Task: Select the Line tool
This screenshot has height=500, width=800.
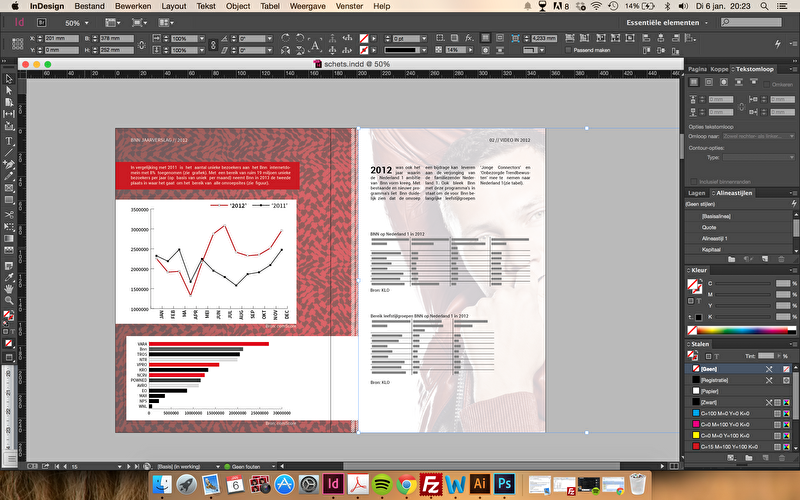Action: [9, 152]
